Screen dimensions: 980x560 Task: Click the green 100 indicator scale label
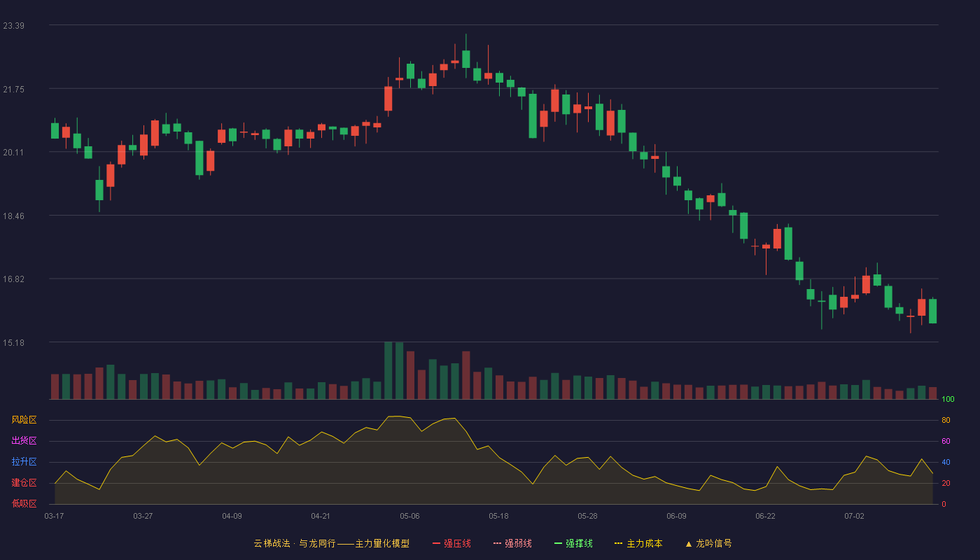[948, 400]
